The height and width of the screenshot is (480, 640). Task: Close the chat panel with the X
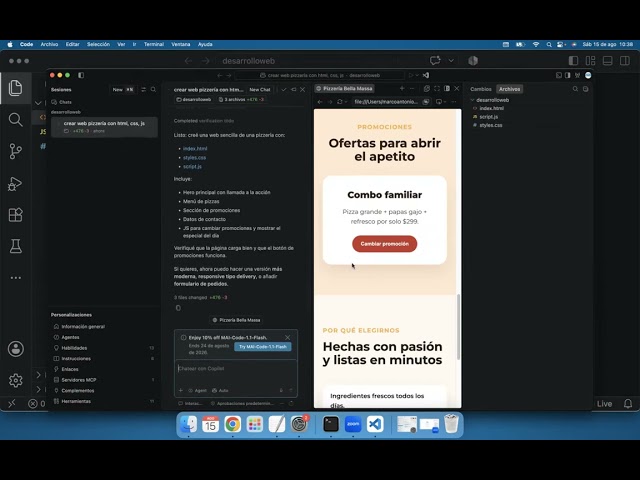click(302, 89)
